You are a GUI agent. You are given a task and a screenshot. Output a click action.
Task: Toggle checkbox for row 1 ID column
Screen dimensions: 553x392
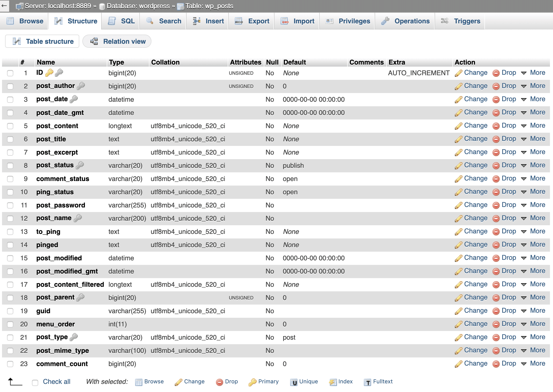11,73
